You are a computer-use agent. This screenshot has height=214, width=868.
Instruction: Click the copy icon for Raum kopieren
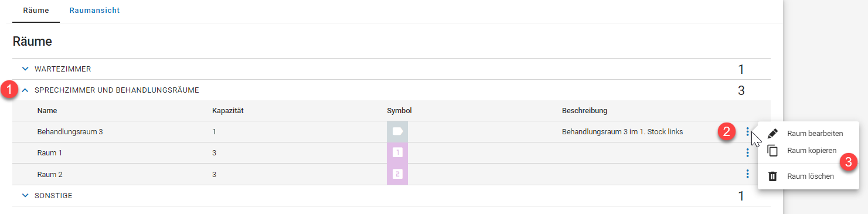pos(772,151)
